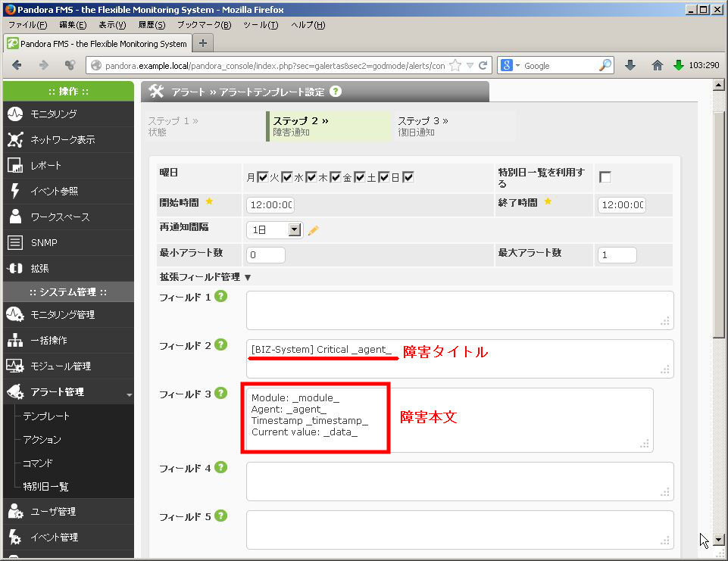Click the browser back arrow
728x561 pixels.
[17, 65]
